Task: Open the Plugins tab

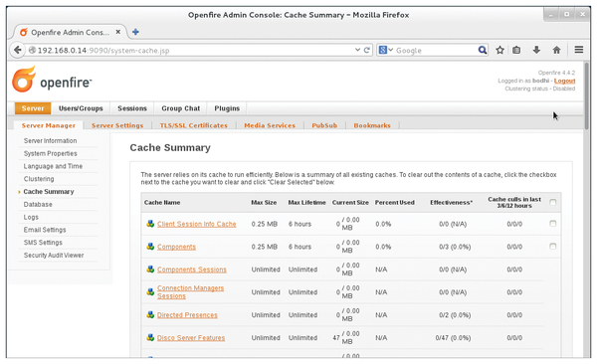Action: 227,108
